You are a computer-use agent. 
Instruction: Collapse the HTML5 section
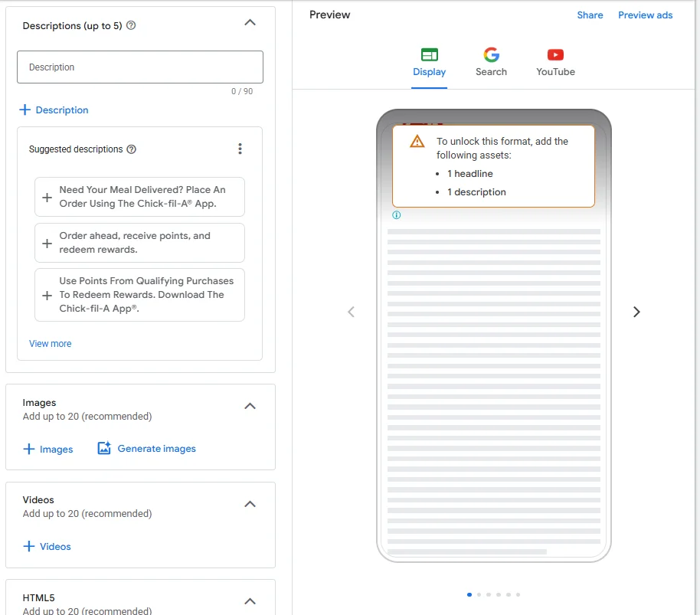pyautogui.click(x=250, y=601)
